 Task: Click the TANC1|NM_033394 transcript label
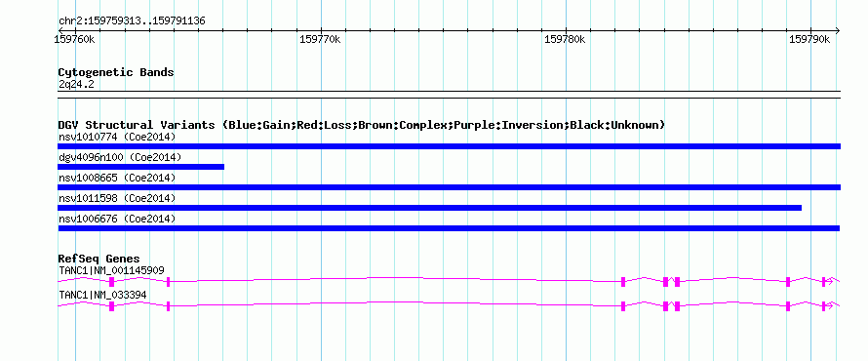point(102,295)
